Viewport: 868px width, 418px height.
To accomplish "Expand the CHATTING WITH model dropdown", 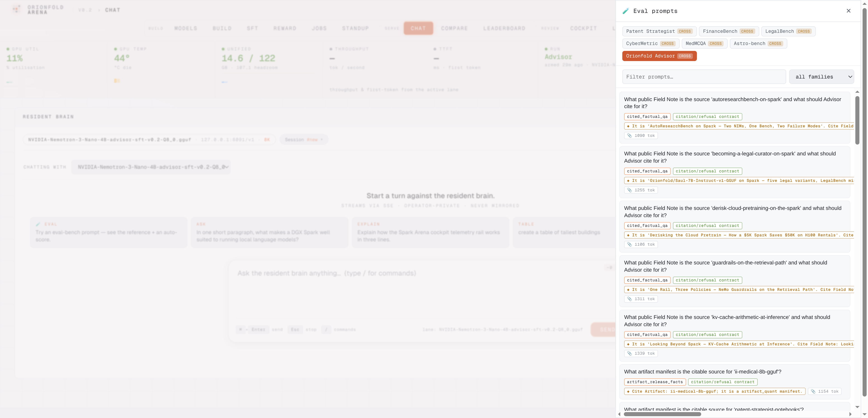I will [151, 167].
